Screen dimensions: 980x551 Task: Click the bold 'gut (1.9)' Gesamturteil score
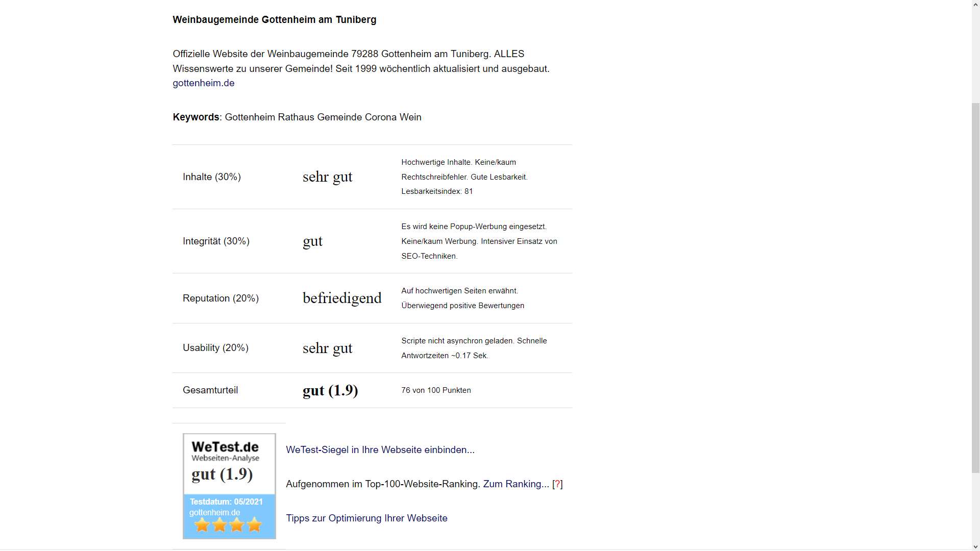(x=330, y=391)
